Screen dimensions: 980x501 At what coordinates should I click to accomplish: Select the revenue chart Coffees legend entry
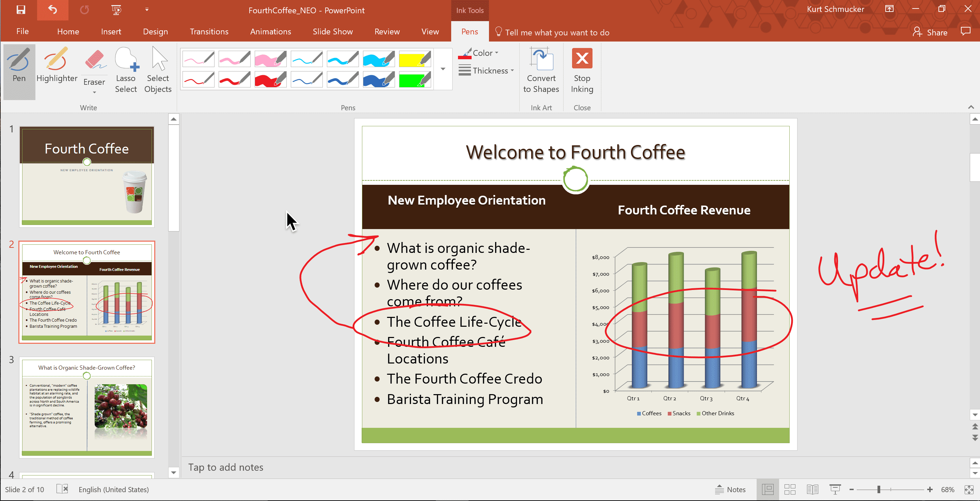pyautogui.click(x=649, y=413)
